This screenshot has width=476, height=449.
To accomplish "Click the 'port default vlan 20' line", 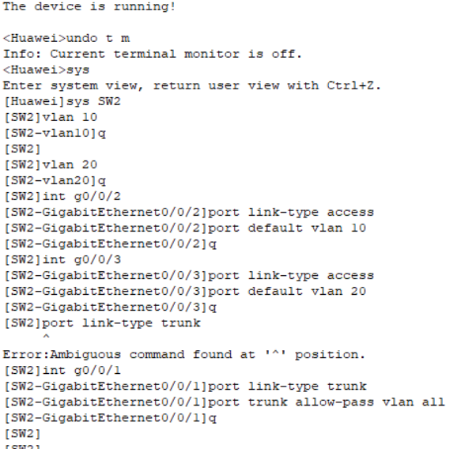I will click(x=189, y=292).
